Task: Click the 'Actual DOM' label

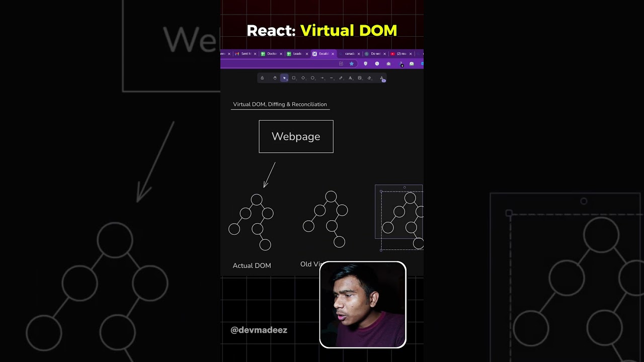Action: (252, 265)
